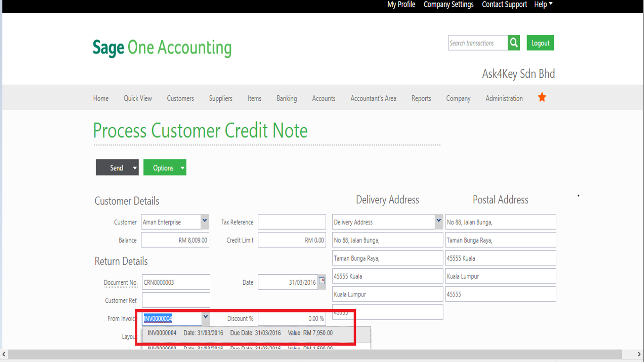Viewport: 644px width, 362px height.
Task: Open the Reports menu
Action: [x=421, y=98]
